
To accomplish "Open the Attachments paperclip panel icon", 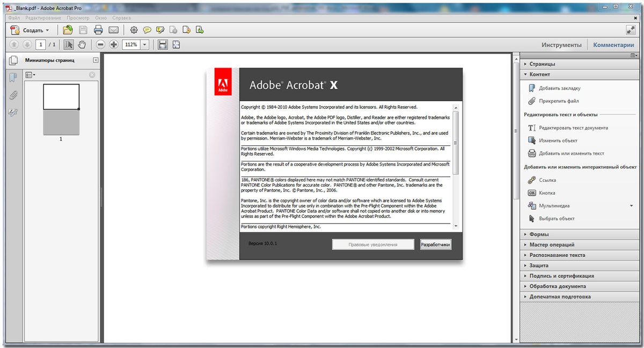I will pos(13,95).
